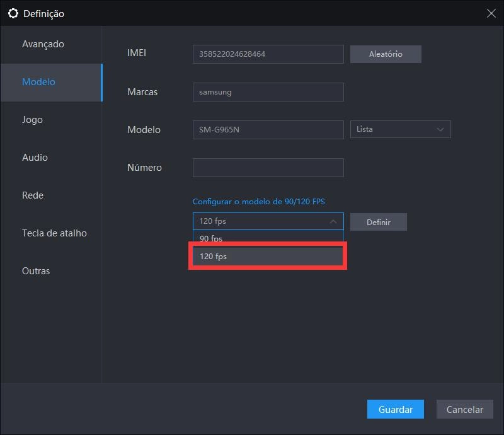Screen dimensions: 504x435
Task: Focus the Marcas field containing samsung
Action: [268, 92]
